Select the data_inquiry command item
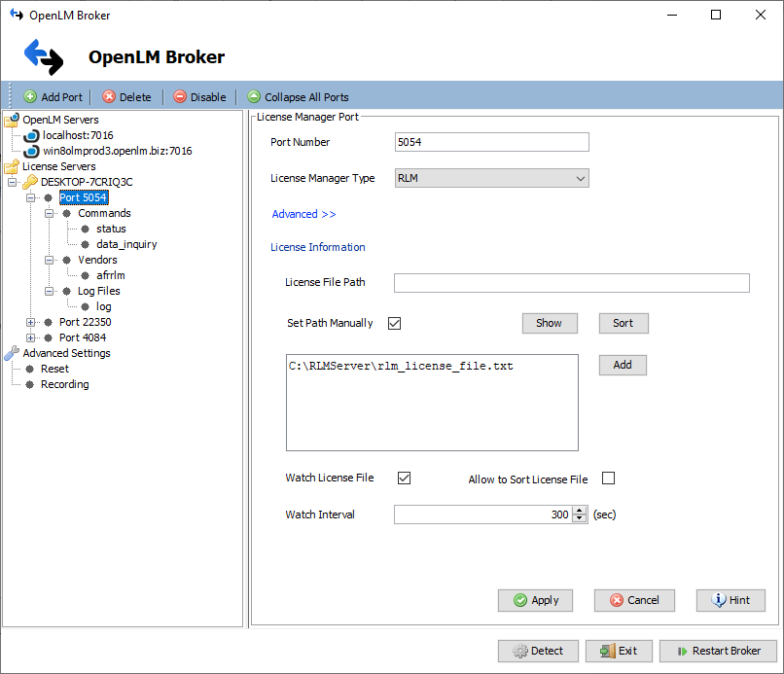The height and width of the screenshot is (674, 784). point(125,244)
